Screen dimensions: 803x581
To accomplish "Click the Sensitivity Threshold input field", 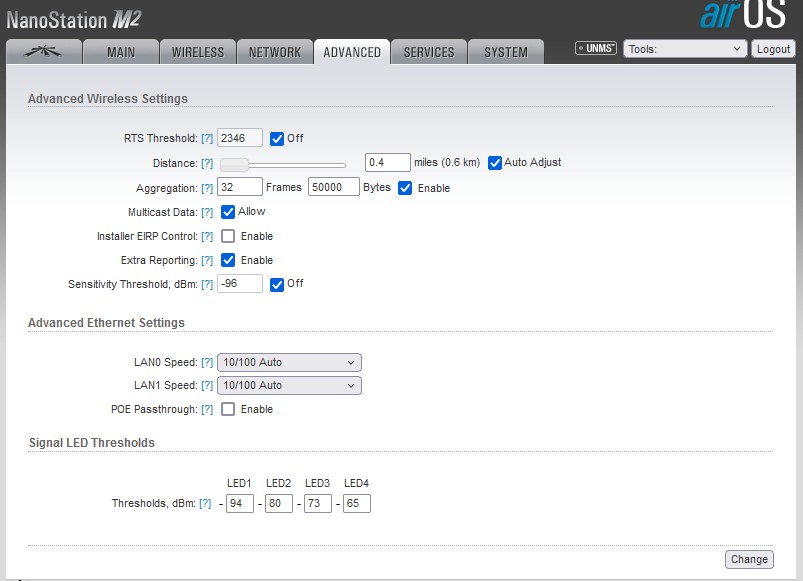I will coord(240,284).
